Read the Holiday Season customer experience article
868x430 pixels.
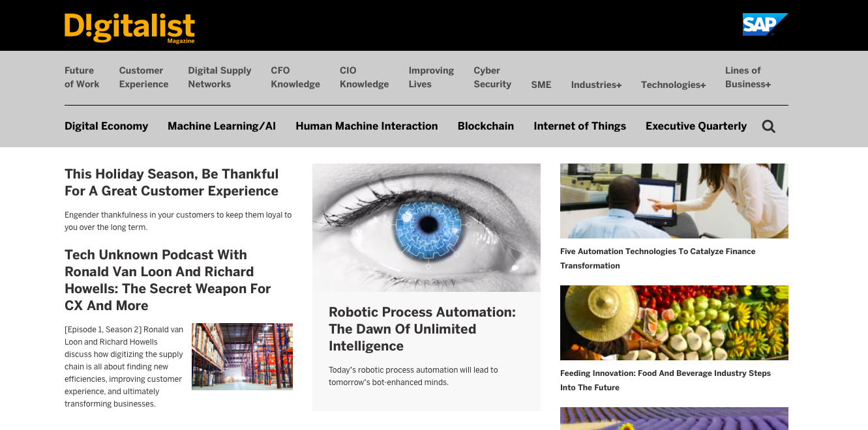[172, 182]
